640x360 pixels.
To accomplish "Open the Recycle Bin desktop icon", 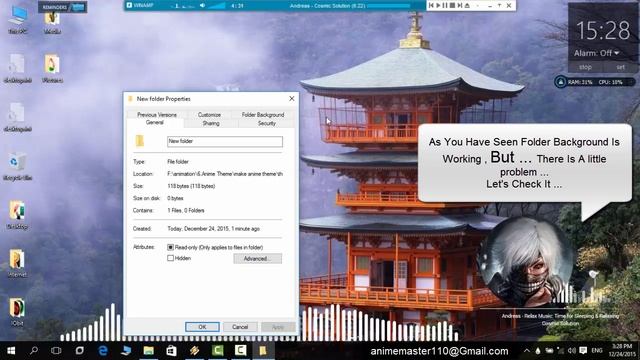I will click(x=17, y=166).
